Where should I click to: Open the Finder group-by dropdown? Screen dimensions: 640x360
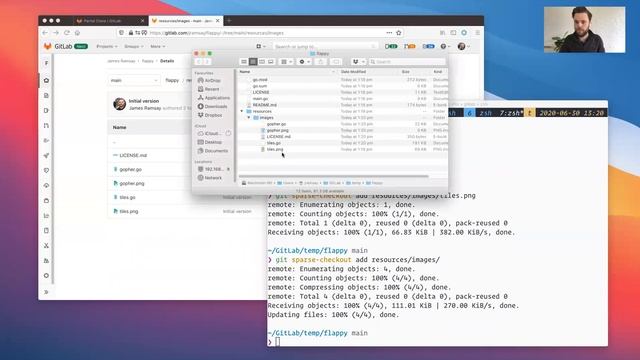pyautogui.click(x=287, y=62)
